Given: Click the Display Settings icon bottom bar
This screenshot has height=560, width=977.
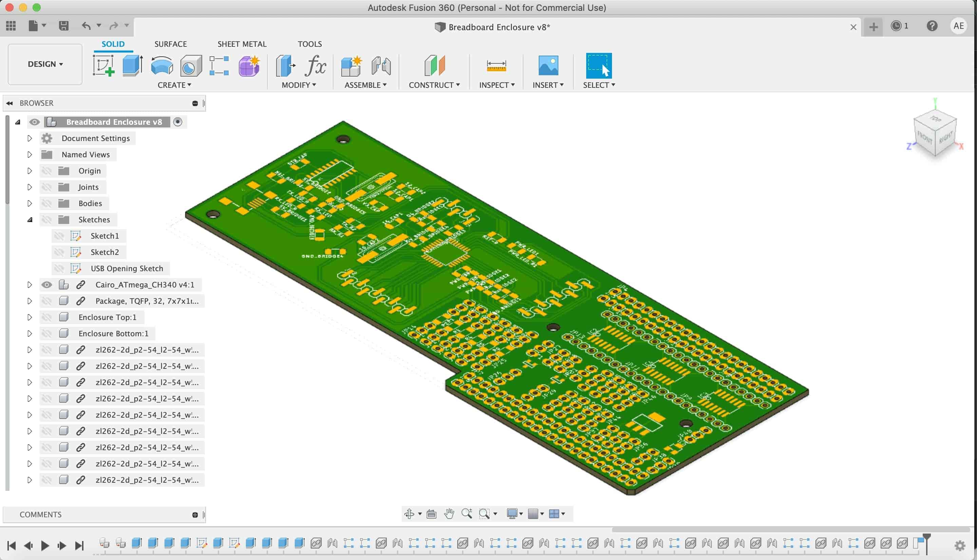Looking at the screenshot, I should click(x=513, y=514).
